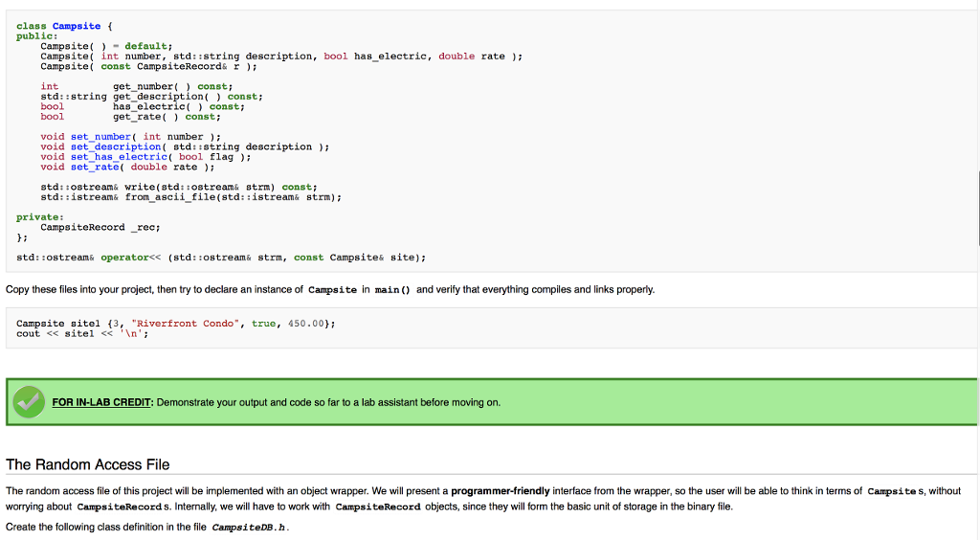Click the FOR IN-LAB CREDIT link

tap(101, 402)
